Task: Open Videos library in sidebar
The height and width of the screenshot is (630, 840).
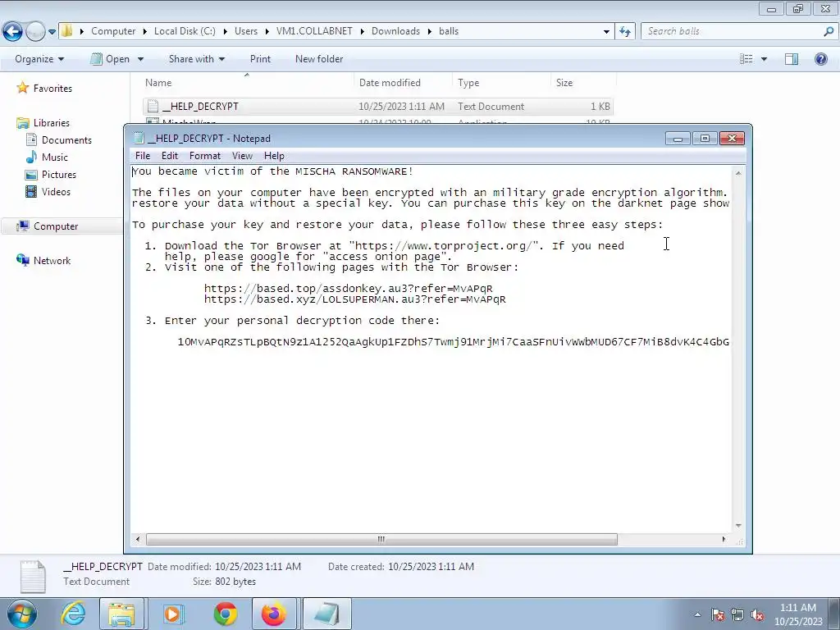Action: (56, 191)
